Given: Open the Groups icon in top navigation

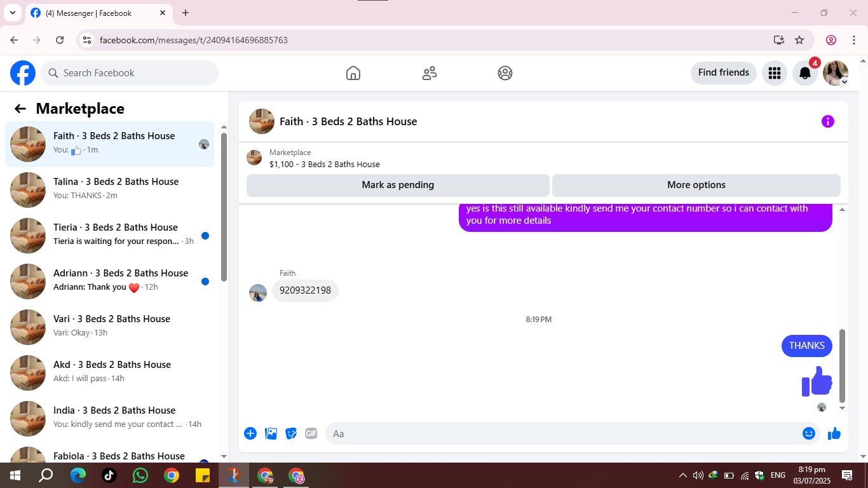Looking at the screenshot, I should tap(505, 73).
